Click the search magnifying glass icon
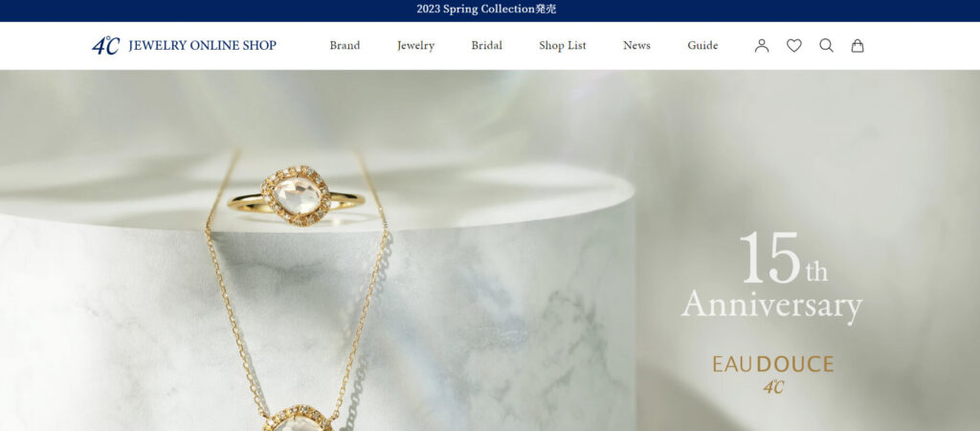This screenshot has height=431, width=980. [x=826, y=46]
